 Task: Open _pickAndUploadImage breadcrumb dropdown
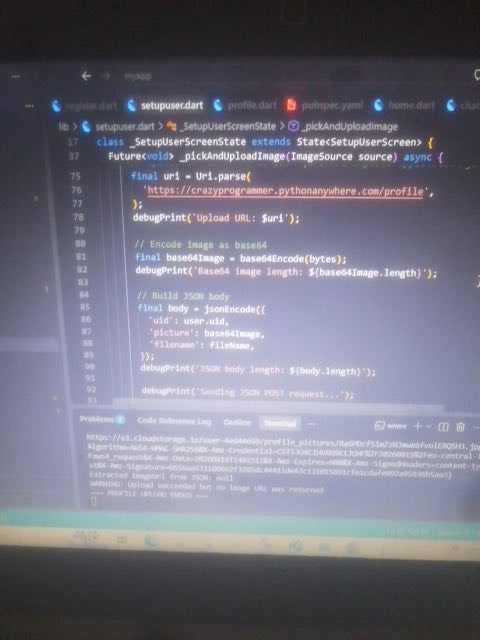(x=344, y=127)
